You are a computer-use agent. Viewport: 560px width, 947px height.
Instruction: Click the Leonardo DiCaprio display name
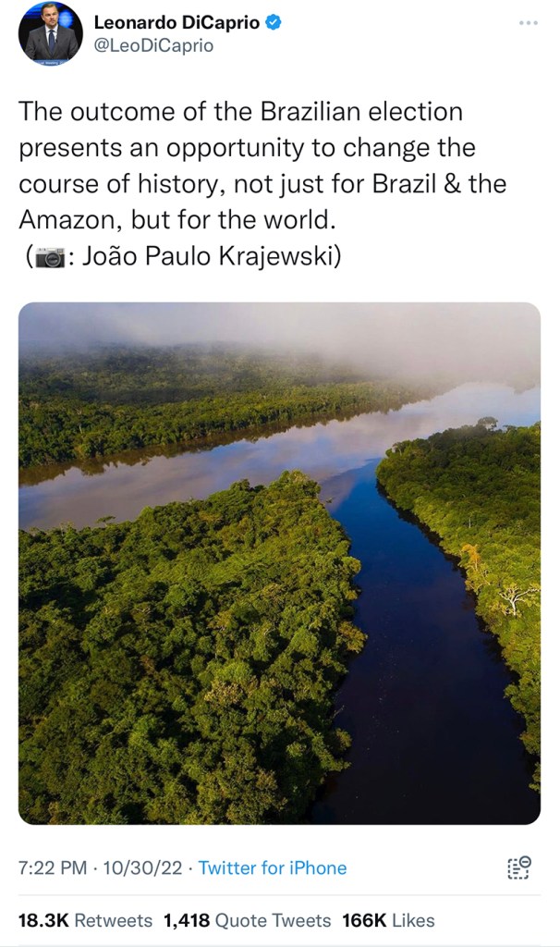177,23
